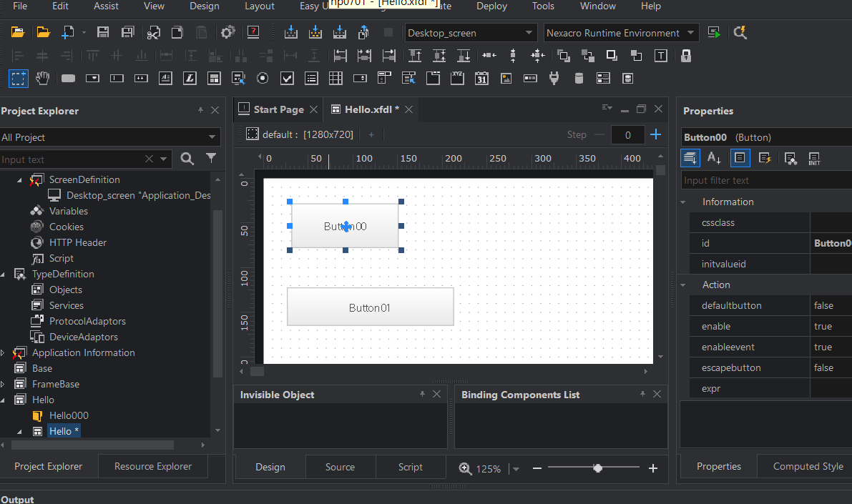Click the Open Project folder icon

17,33
